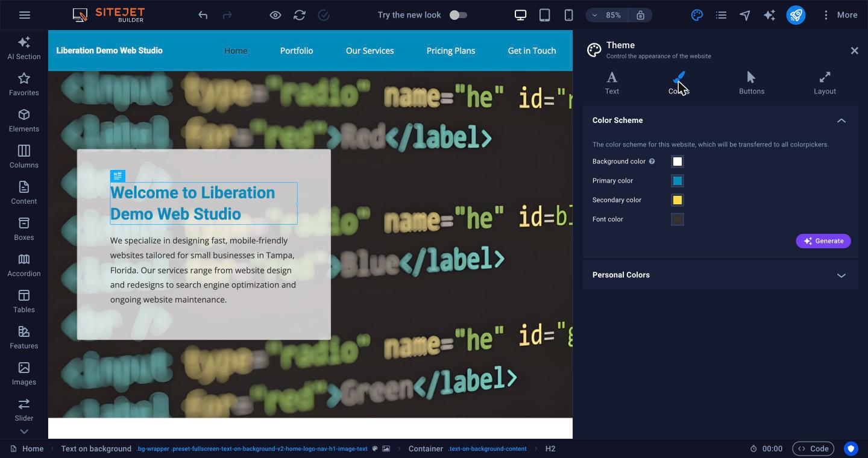Open Favorites in sidebar
Image resolution: width=868 pixels, height=458 pixels.
(24, 84)
